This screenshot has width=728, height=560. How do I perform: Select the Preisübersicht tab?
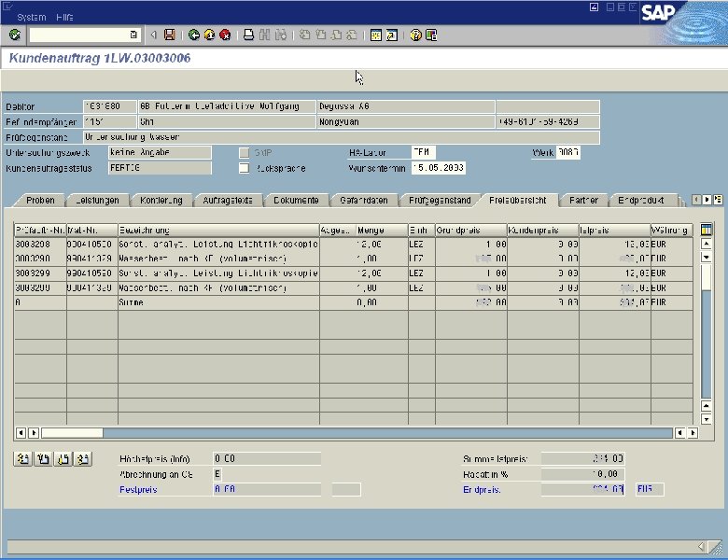point(518,200)
